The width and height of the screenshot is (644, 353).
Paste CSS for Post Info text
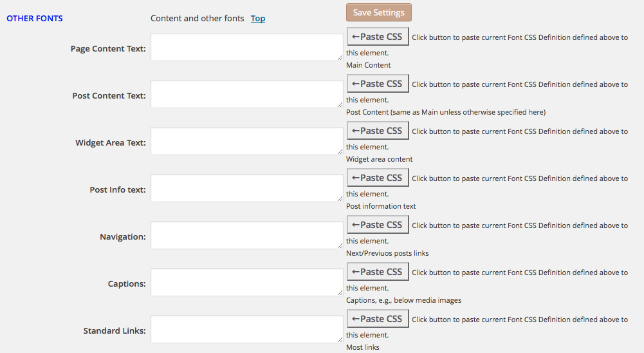[x=378, y=178]
